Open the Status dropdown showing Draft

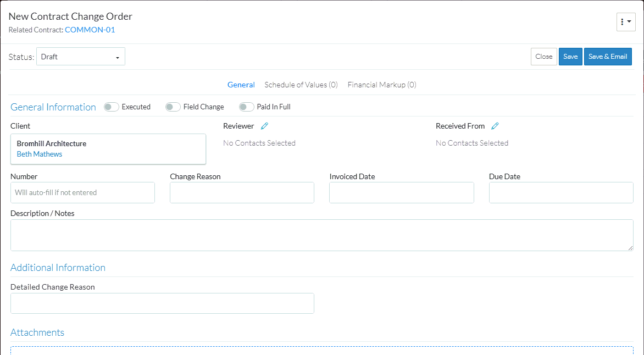pos(81,57)
